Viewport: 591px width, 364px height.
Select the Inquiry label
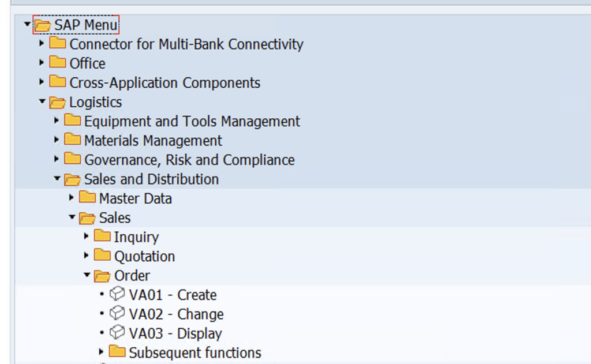coord(136,237)
